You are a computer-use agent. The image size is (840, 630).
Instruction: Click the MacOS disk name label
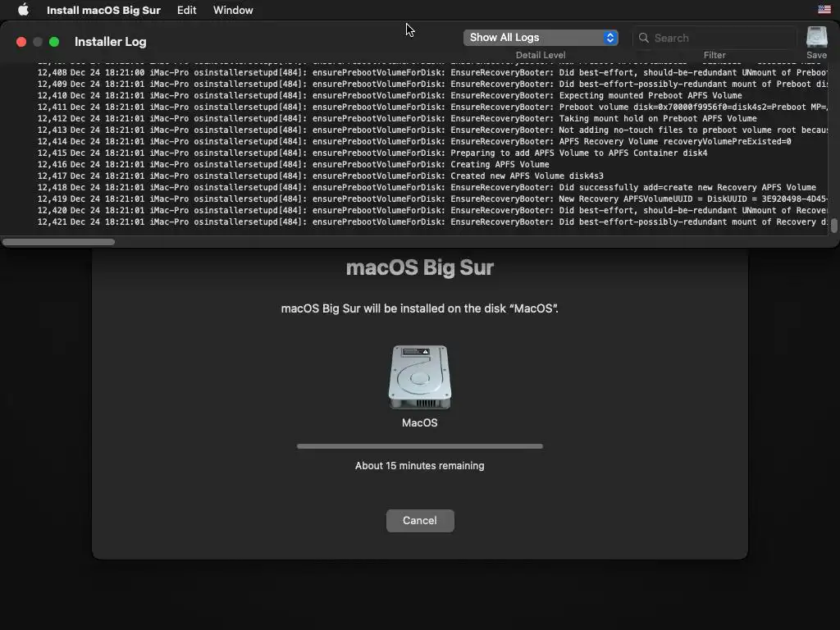tap(419, 423)
